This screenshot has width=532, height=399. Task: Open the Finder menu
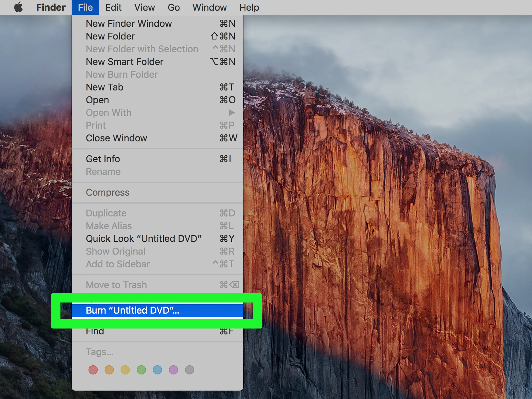(51, 7)
